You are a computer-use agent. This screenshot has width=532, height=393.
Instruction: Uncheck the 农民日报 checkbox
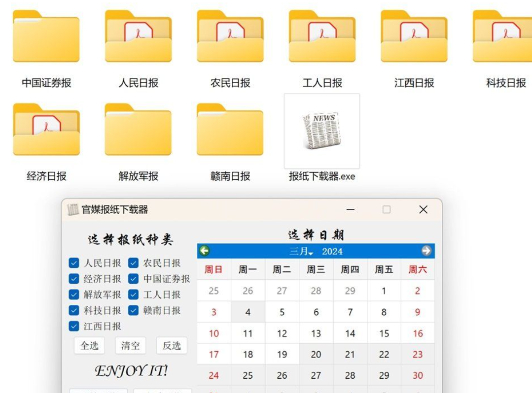133,263
